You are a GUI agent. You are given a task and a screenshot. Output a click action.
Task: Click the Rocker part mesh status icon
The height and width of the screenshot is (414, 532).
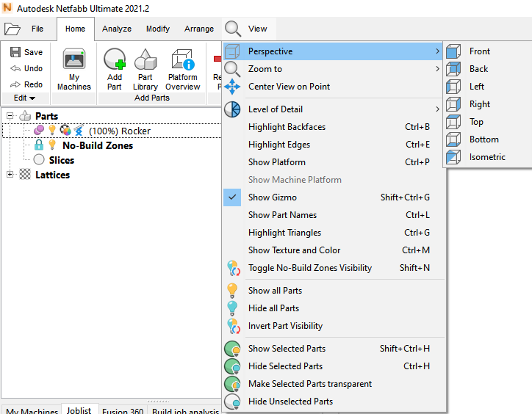tap(39, 130)
